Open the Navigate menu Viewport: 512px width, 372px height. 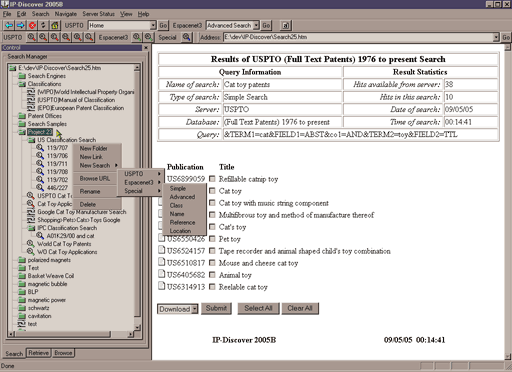click(66, 14)
